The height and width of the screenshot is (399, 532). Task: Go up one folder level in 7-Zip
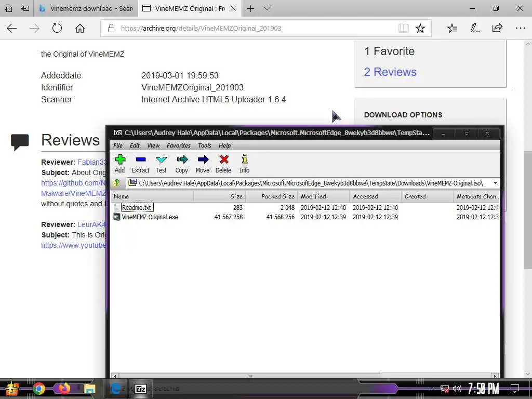pos(116,183)
